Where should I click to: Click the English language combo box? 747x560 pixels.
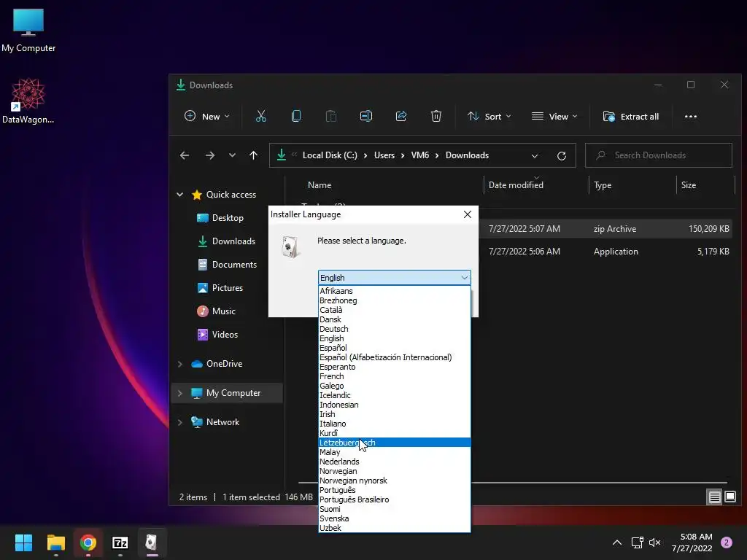tap(395, 278)
